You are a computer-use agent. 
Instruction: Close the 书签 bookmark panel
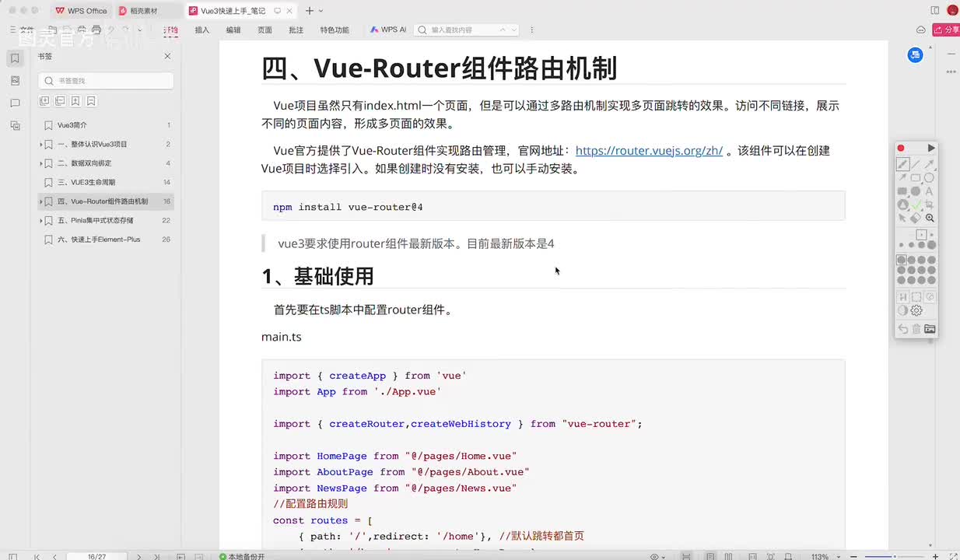pos(167,57)
